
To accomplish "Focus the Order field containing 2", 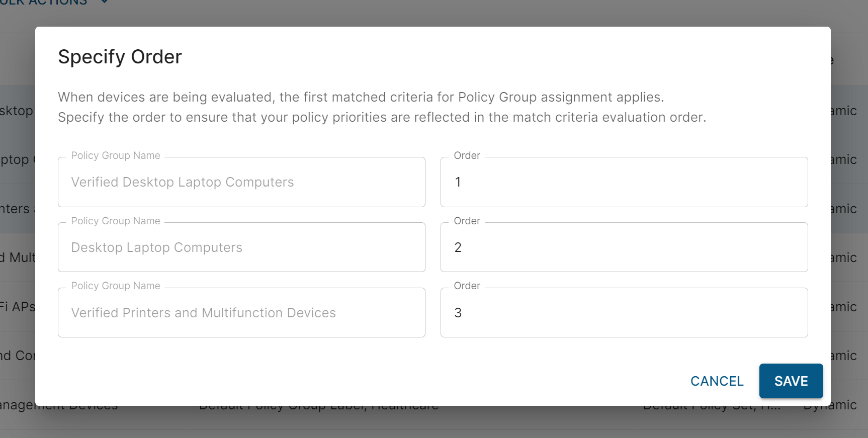I will tap(624, 247).
